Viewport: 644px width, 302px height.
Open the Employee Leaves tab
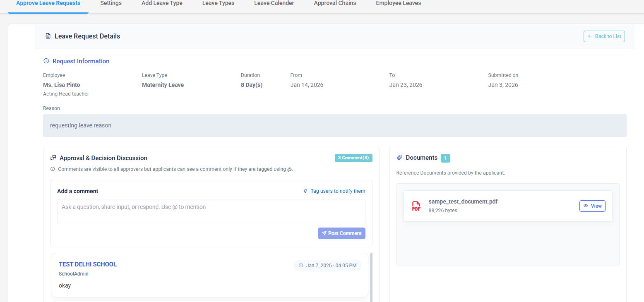pos(398,3)
